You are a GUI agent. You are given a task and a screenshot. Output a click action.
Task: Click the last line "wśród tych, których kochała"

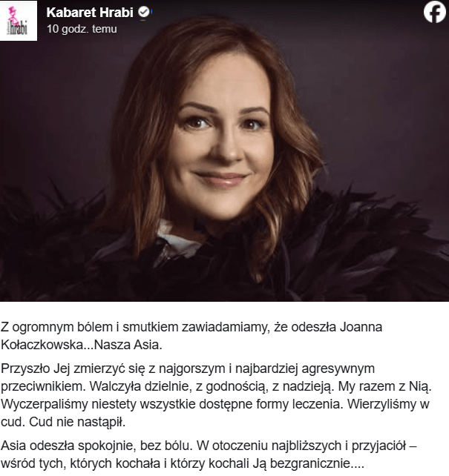click(183, 463)
